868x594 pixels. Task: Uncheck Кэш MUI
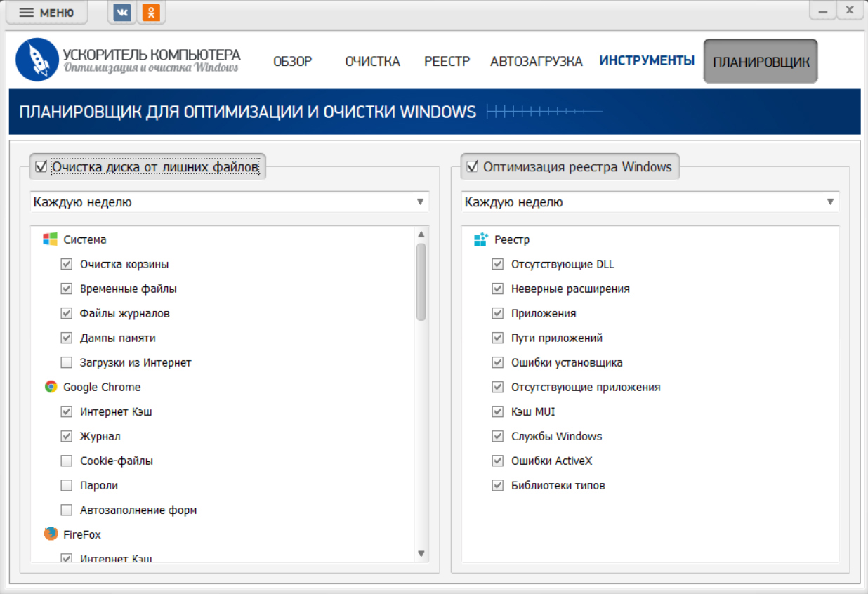pyautogui.click(x=498, y=412)
